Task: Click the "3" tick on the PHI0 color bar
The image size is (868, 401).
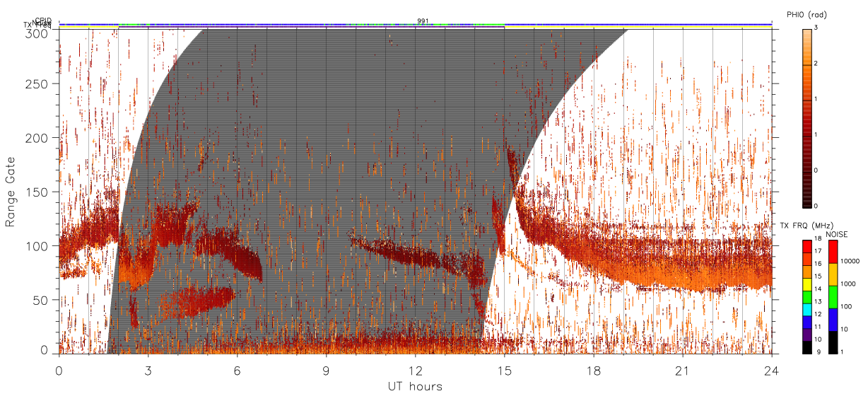Action: [x=816, y=28]
